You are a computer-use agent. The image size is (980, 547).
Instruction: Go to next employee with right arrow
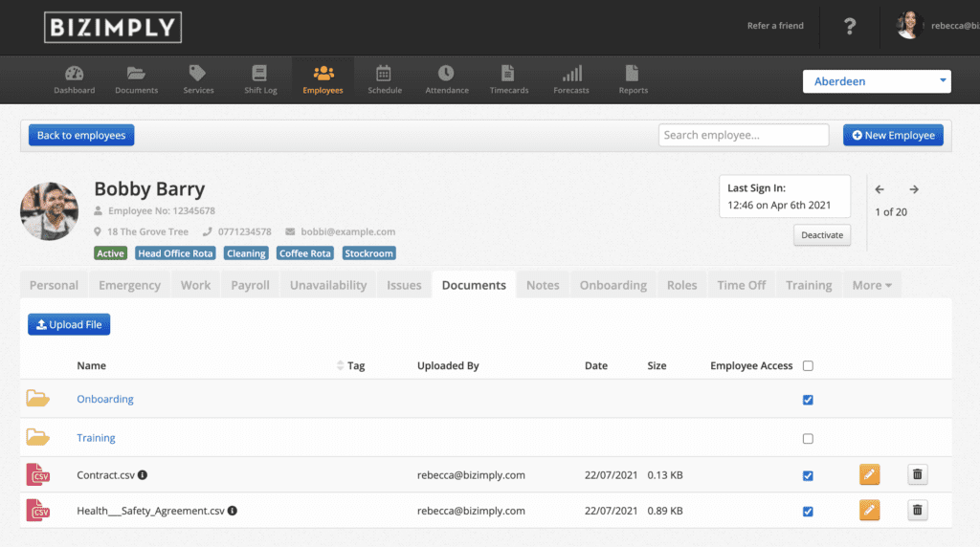[x=914, y=189]
